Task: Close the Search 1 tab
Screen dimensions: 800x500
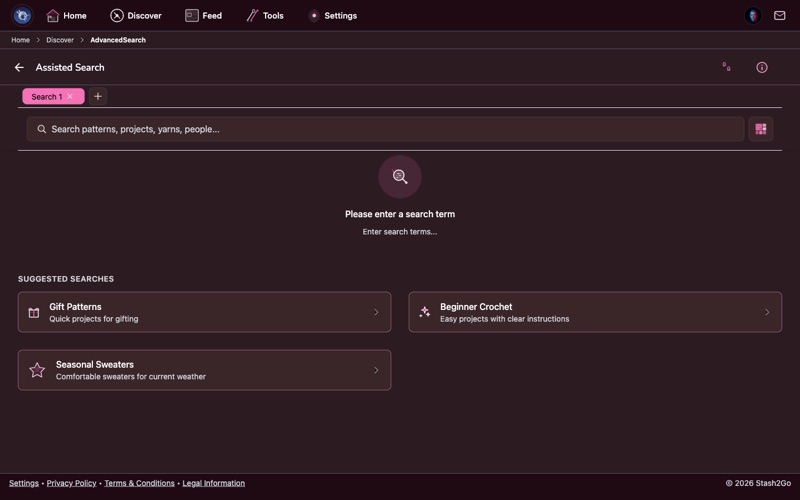Action: [70, 96]
